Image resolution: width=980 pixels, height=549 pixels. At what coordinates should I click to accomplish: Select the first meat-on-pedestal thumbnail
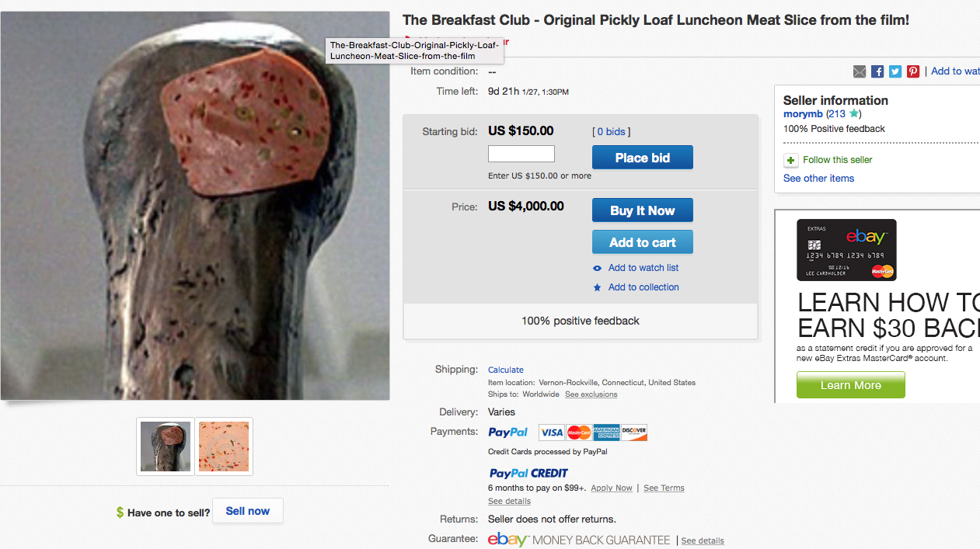[166, 446]
